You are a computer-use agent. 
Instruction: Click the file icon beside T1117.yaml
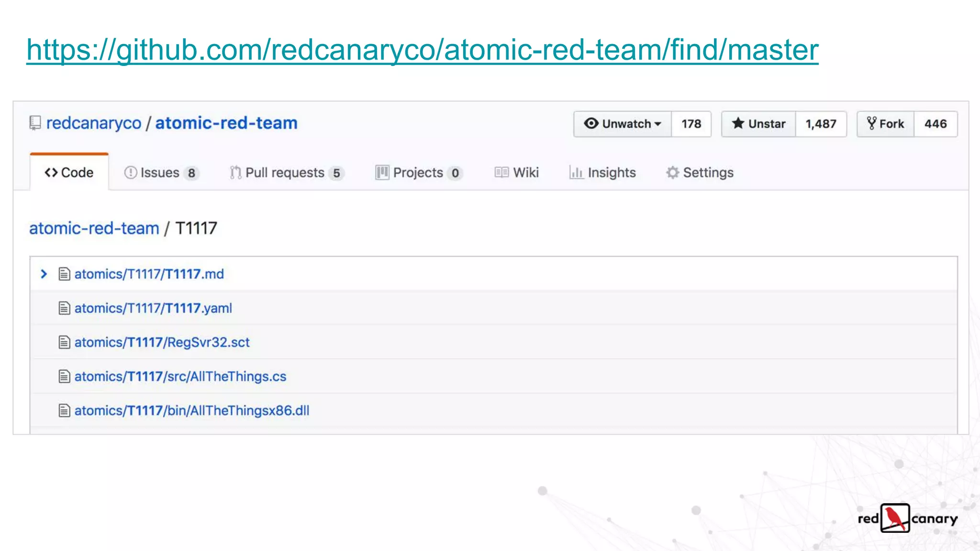point(64,308)
